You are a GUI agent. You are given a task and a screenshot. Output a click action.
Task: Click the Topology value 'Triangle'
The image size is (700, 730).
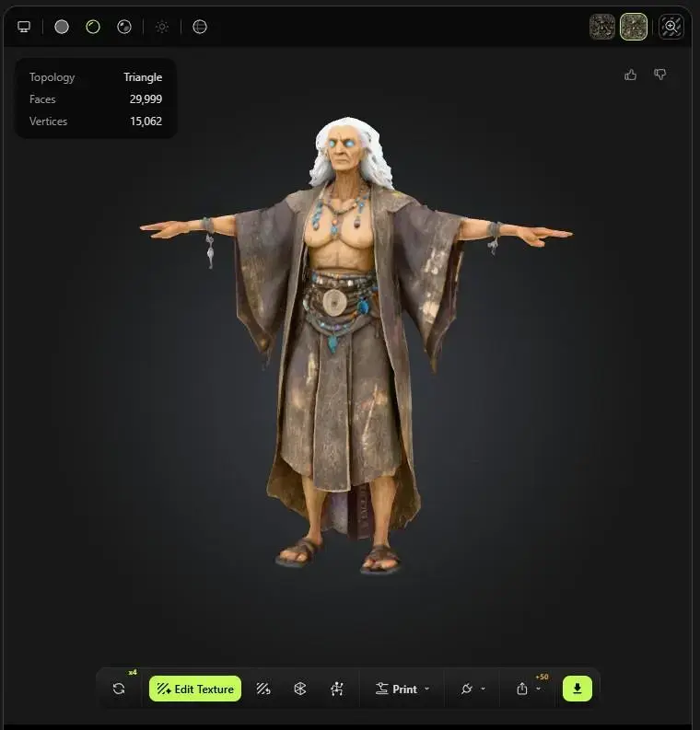click(x=143, y=76)
